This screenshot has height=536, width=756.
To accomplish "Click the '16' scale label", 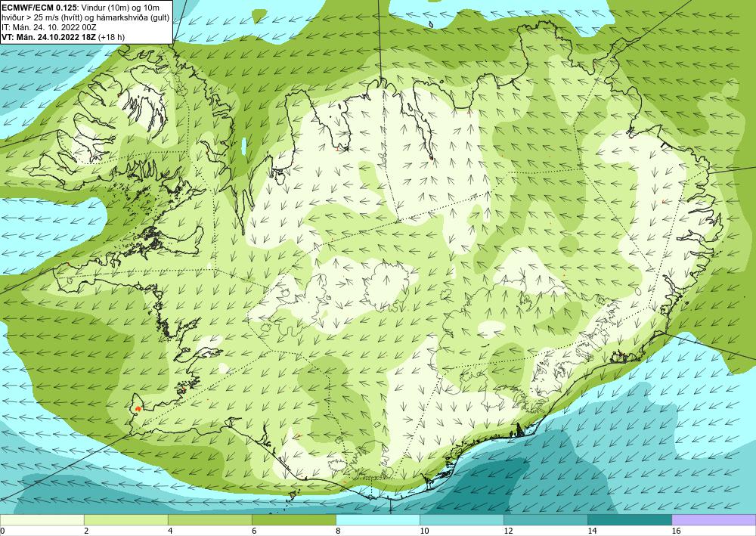I will (x=676, y=531).
